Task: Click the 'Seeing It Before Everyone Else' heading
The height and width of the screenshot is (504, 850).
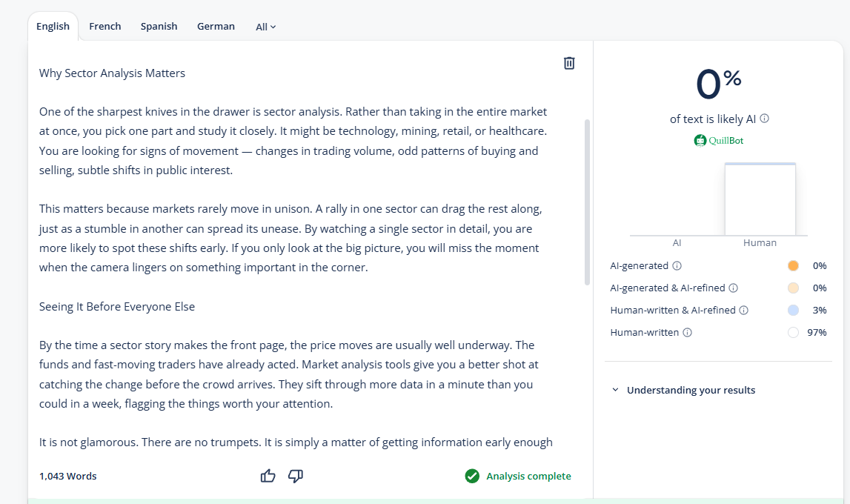Action: (x=116, y=306)
